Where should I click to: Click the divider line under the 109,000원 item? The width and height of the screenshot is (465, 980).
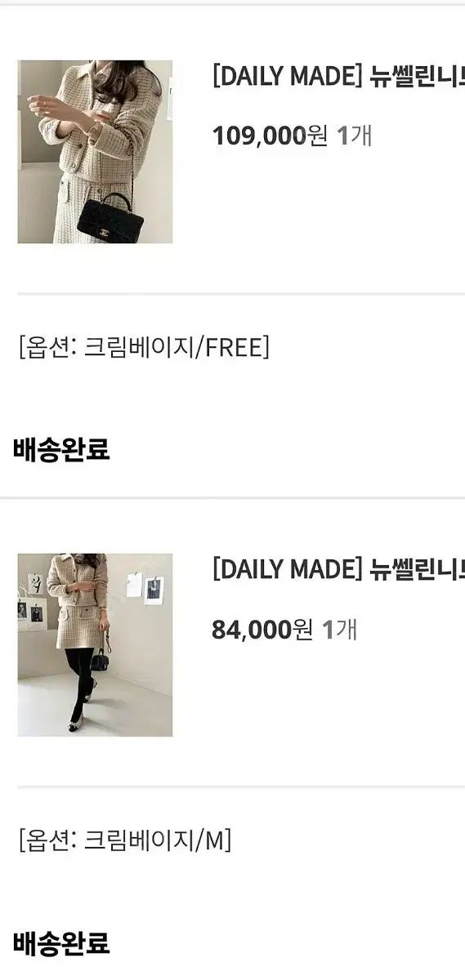tap(241, 293)
